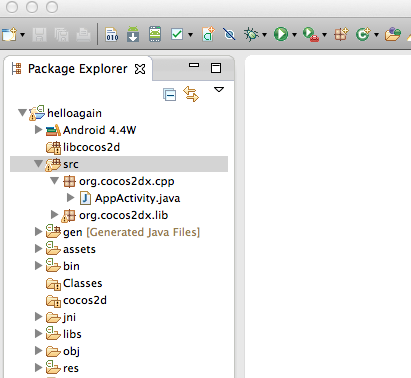Viewport: 411px width, 378px height.
Task: Open the Android SDK Manager icon
Action: click(x=133, y=34)
